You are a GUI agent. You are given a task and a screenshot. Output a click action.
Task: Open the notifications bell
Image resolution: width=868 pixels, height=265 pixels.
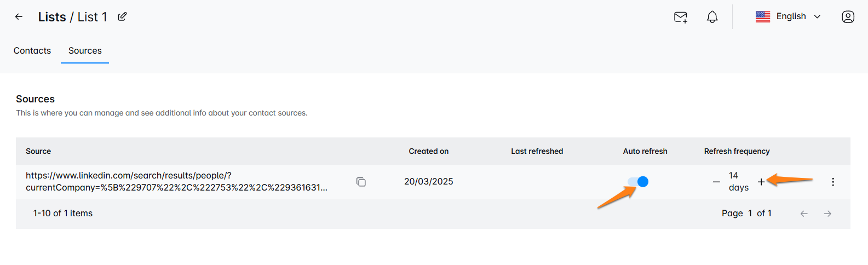click(x=712, y=17)
